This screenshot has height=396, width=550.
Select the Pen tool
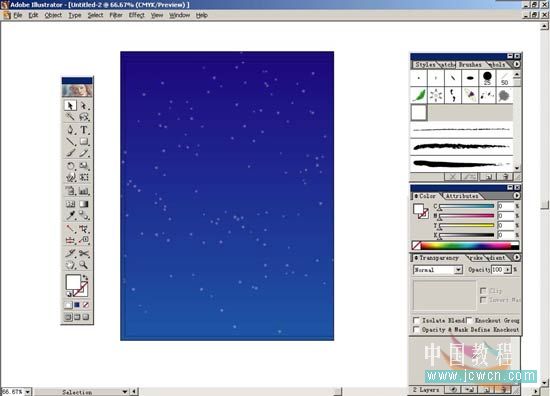coord(70,129)
